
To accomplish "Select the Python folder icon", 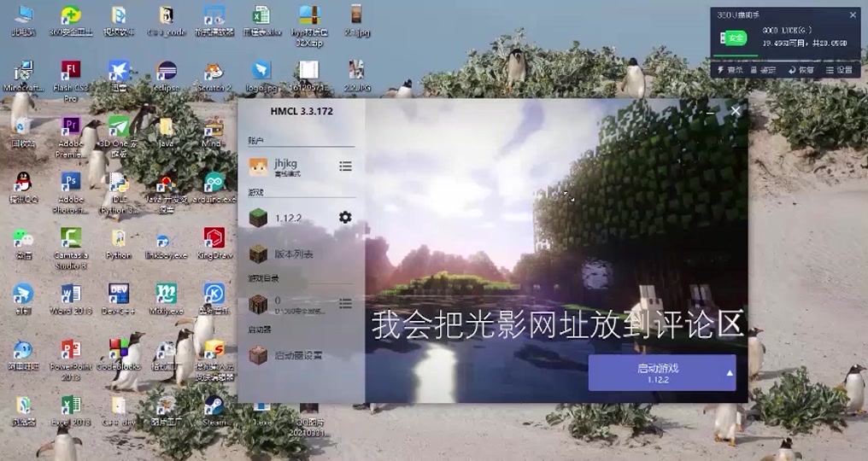I will (119, 243).
